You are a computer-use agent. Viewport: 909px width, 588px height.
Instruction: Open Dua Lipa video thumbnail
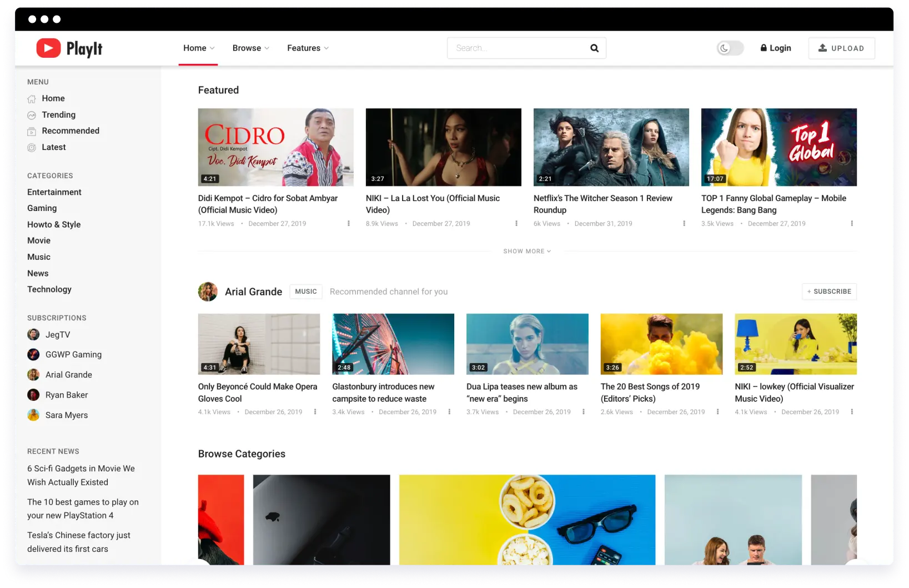tap(528, 344)
